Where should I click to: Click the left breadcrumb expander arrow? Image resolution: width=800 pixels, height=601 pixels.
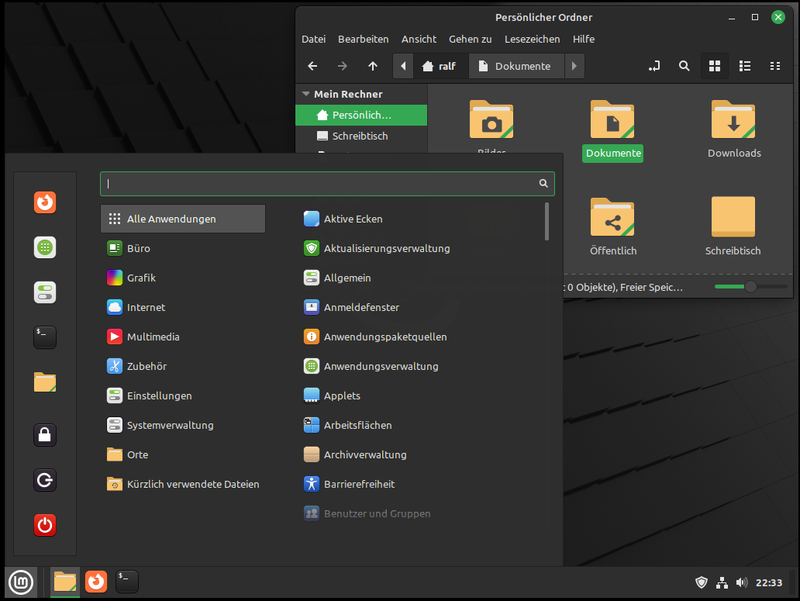coord(405,65)
